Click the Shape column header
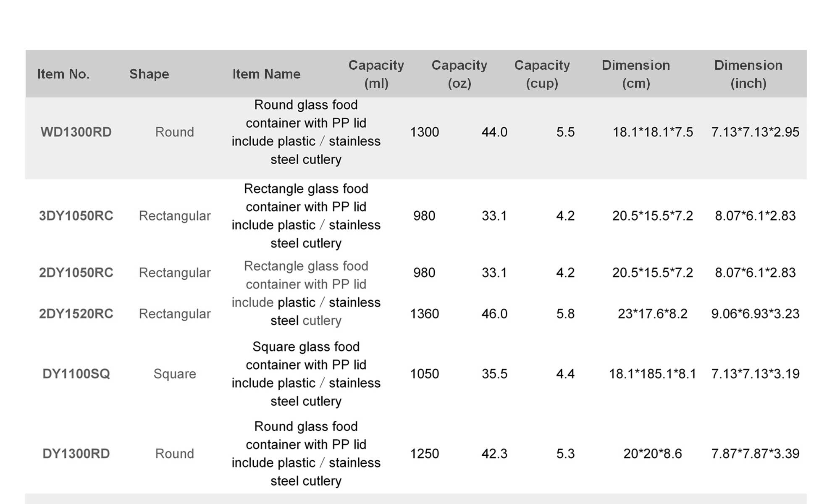The height and width of the screenshot is (504, 840). [149, 74]
